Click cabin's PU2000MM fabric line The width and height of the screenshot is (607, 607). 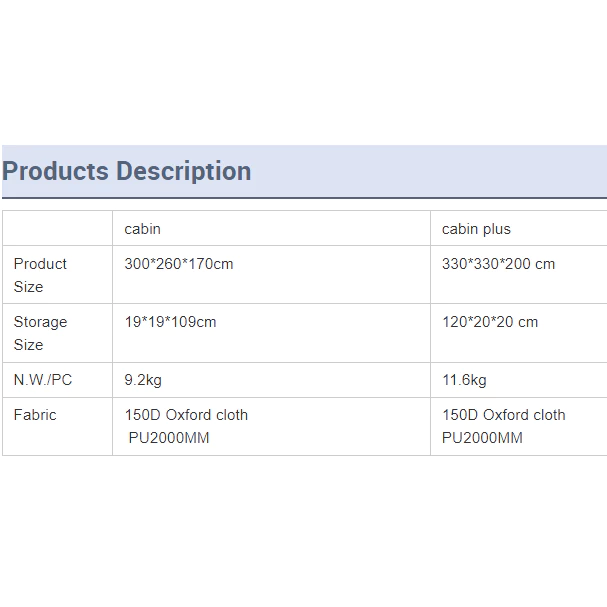(169, 438)
